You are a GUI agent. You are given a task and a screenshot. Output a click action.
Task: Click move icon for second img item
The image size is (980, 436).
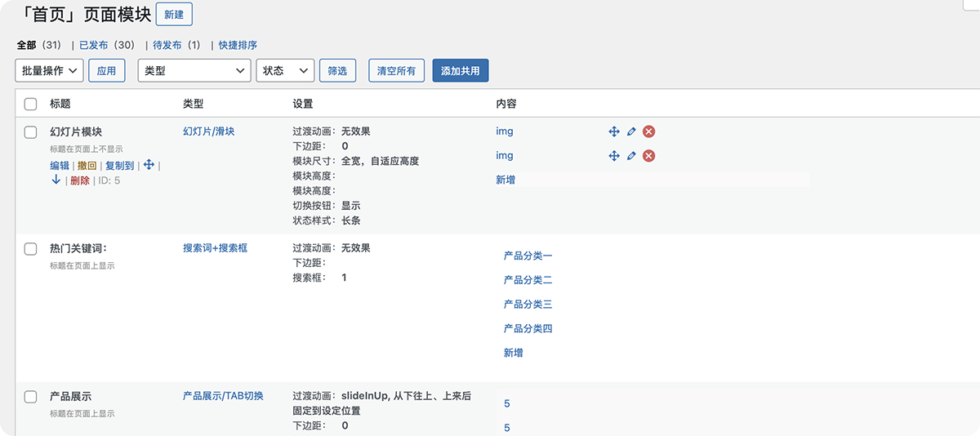[x=614, y=156]
